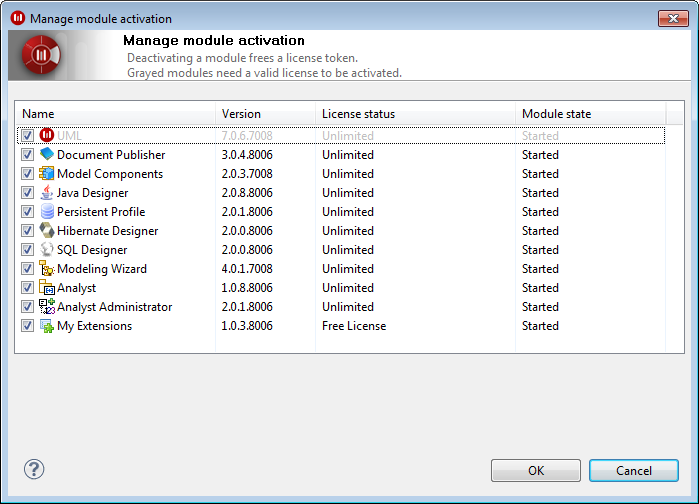The height and width of the screenshot is (504, 699).
Task: Select the SQL Designer name text
Action: (x=92, y=250)
